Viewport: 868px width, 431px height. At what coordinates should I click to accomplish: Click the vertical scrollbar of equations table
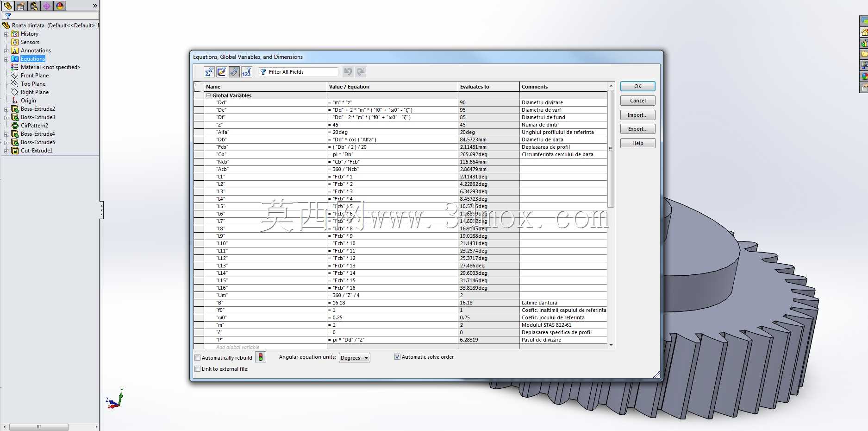611,149
